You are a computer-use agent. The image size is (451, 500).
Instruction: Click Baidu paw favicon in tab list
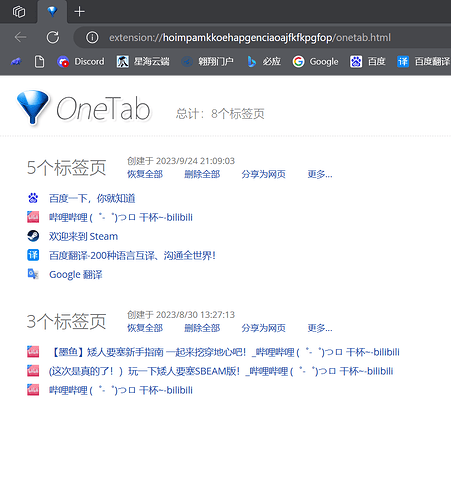click(x=33, y=198)
